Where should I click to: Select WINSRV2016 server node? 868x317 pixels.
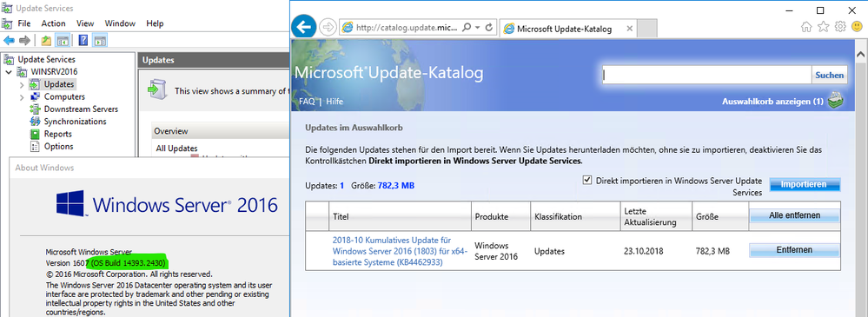pos(55,71)
